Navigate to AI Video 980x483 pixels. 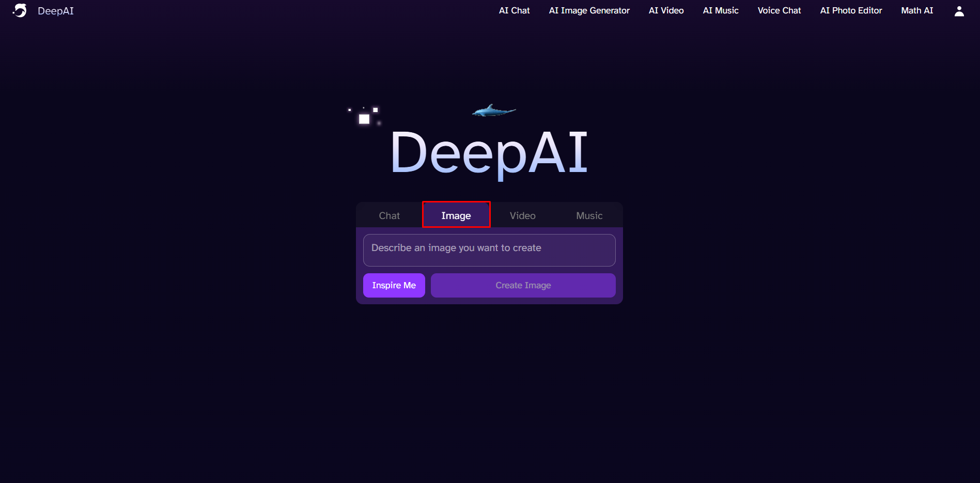coord(665,10)
